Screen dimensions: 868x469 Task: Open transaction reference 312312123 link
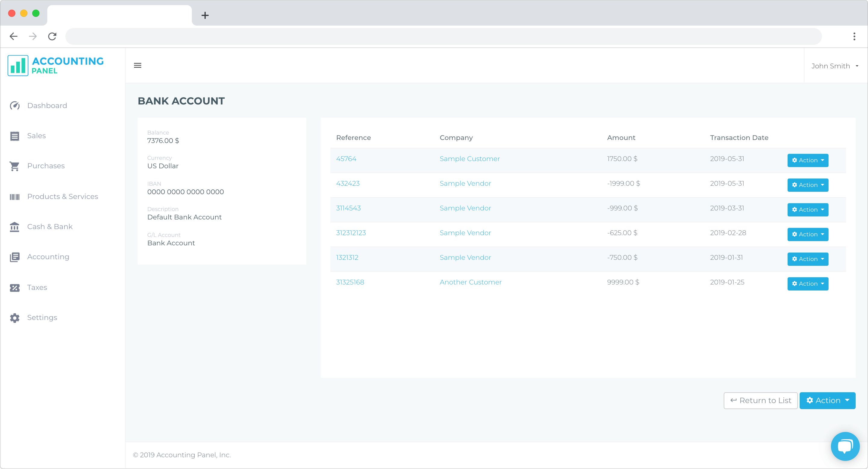[351, 233]
